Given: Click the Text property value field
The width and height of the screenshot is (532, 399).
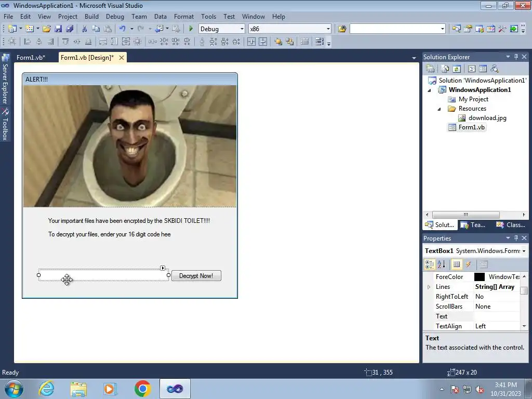Looking at the screenshot, I should tap(496, 316).
